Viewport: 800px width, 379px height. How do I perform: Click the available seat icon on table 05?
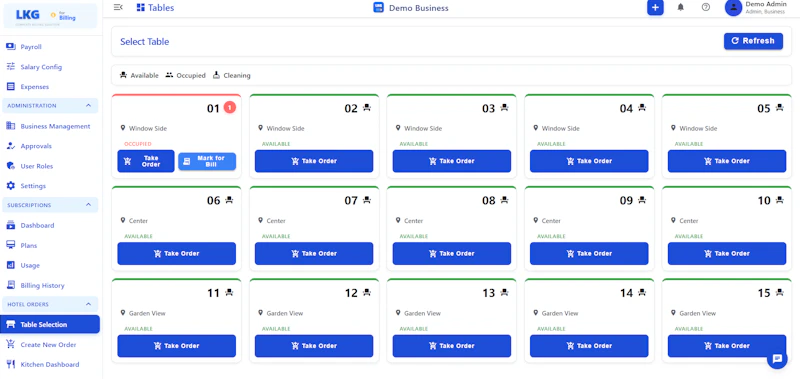779,108
